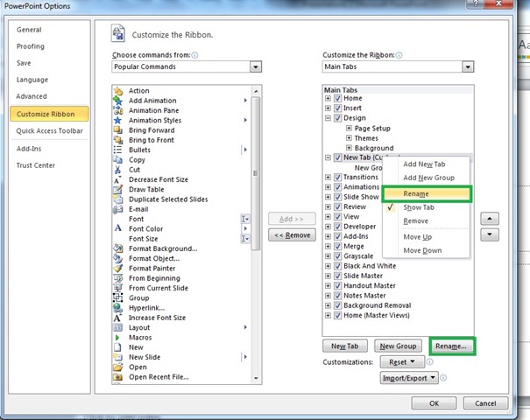Select the Bring to Front icon
This screenshot has height=420, width=530.
coord(118,140)
